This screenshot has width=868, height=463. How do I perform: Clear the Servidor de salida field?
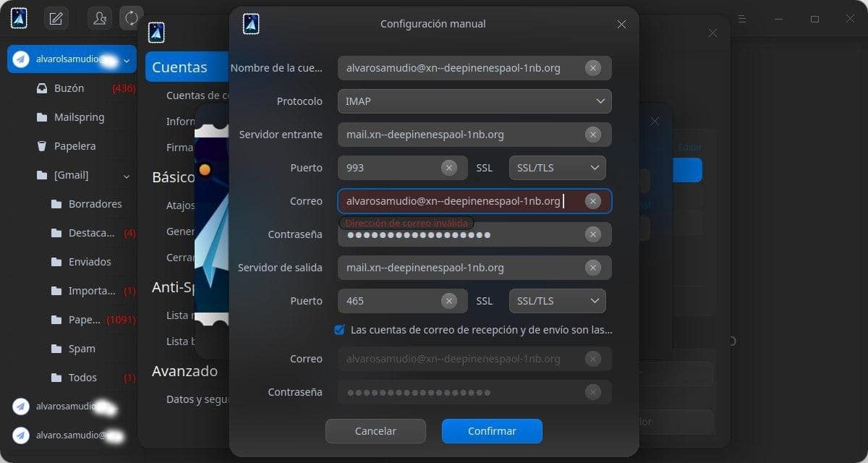click(x=593, y=268)
